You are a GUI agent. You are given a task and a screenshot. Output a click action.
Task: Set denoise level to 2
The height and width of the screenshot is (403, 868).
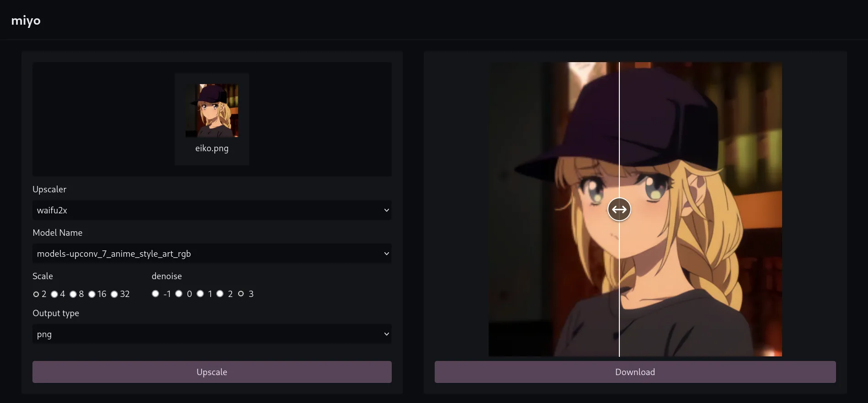pyautogui.click(x=220, y=293)
